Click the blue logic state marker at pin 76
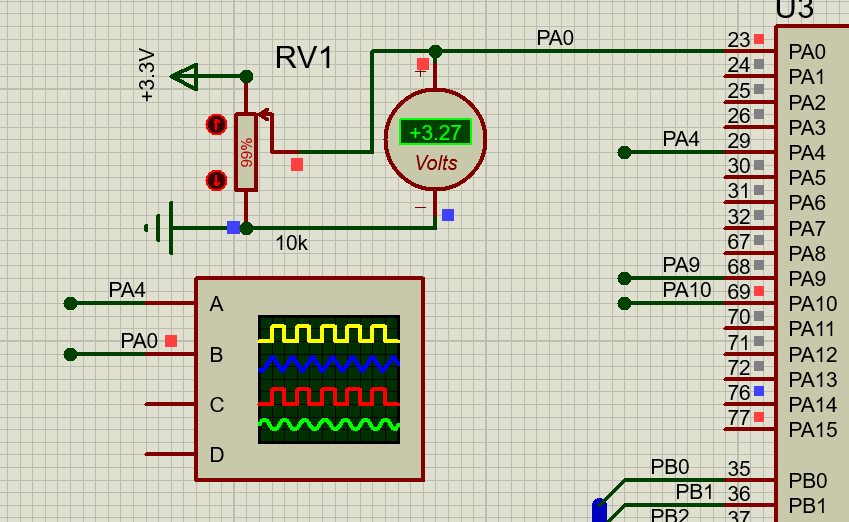Viewport: 849px width, 522px height. click(759, 391)
